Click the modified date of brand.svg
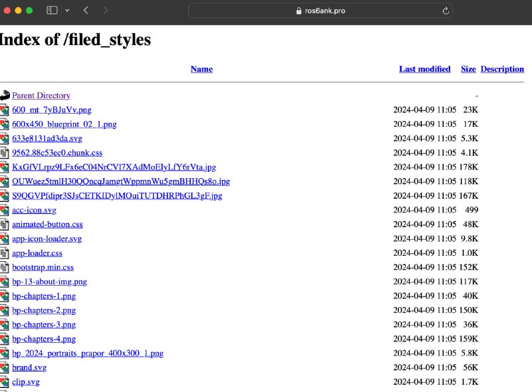 pos(425,367)
